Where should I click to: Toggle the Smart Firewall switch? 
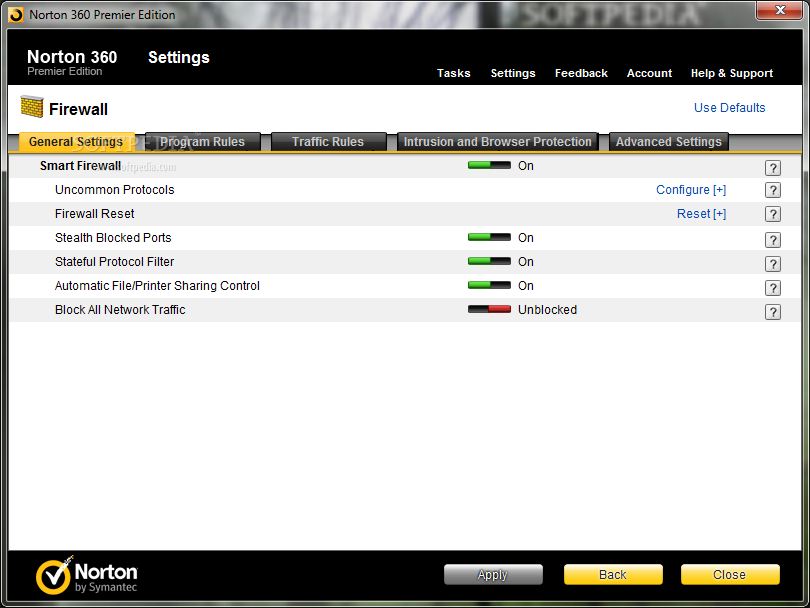[489, 165]
